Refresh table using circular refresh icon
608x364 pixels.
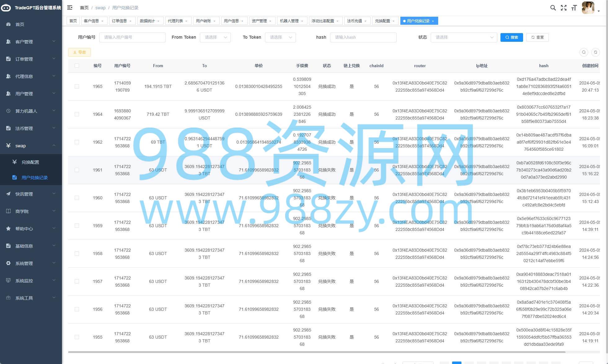(x=595, y=52)
